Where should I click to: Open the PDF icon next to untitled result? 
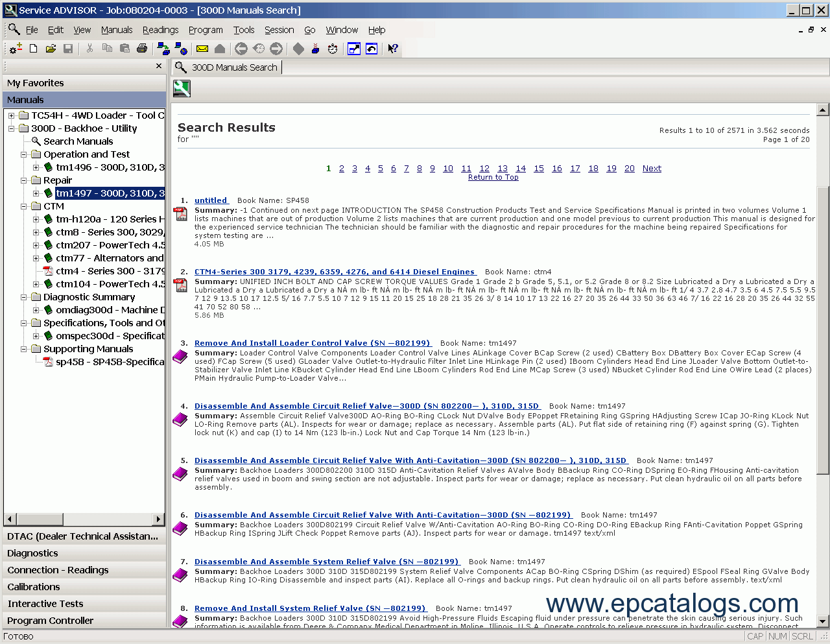[181, 214]
